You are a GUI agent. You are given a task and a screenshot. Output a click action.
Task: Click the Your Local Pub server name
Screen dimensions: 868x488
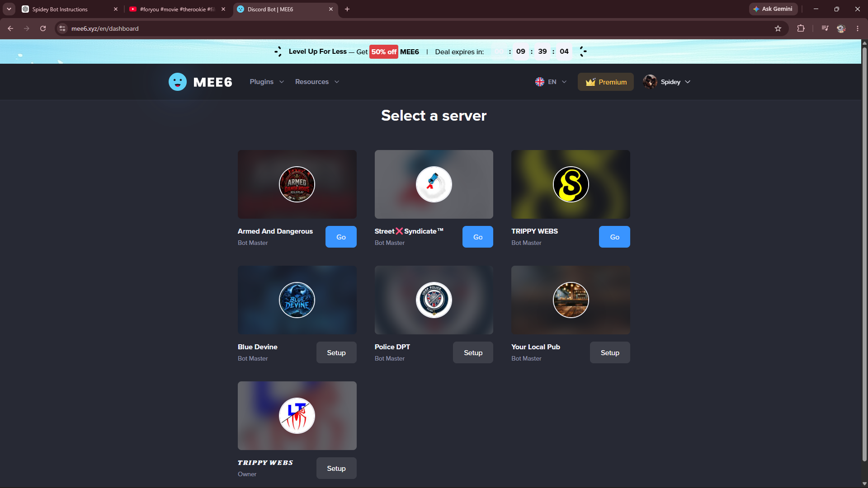(x=536, y=347)
